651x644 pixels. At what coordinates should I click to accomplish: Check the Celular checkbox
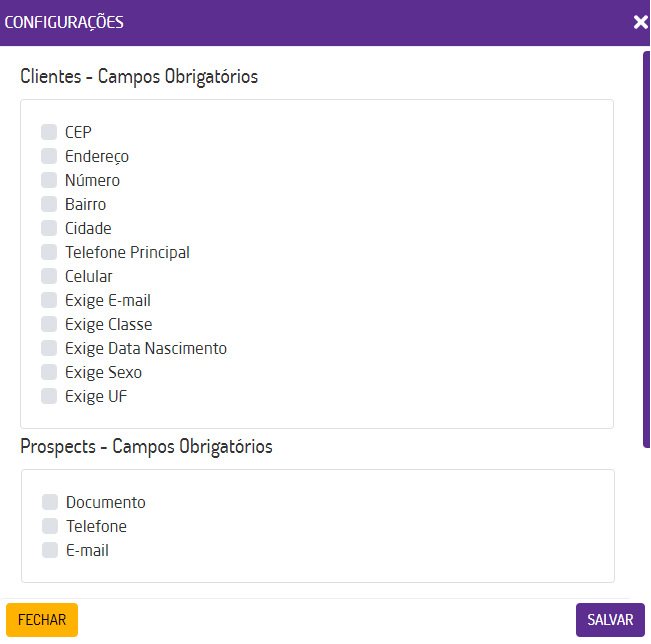coord(49,276)
